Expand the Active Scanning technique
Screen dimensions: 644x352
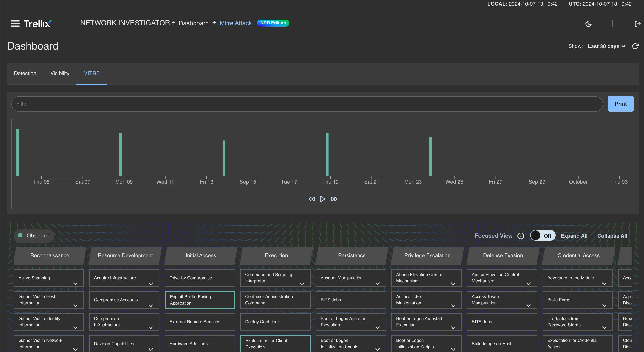click(x=76, y=284)
